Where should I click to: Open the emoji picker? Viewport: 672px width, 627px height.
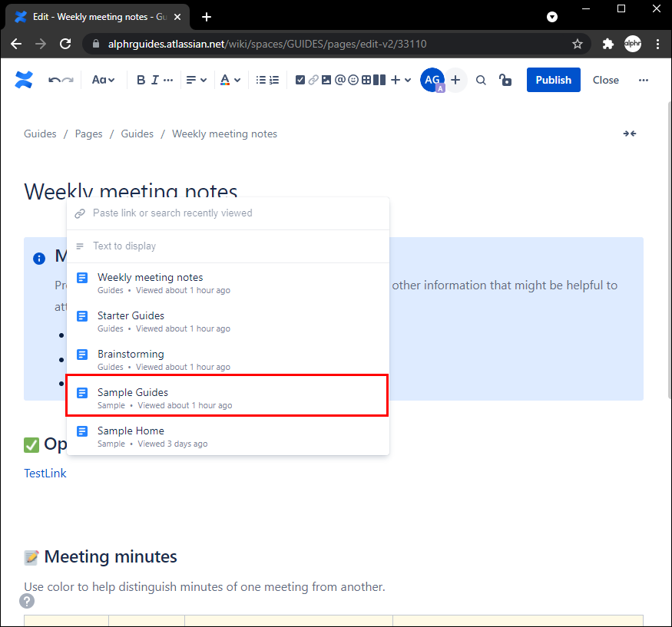pyautogui.click(x=353, y=80)
